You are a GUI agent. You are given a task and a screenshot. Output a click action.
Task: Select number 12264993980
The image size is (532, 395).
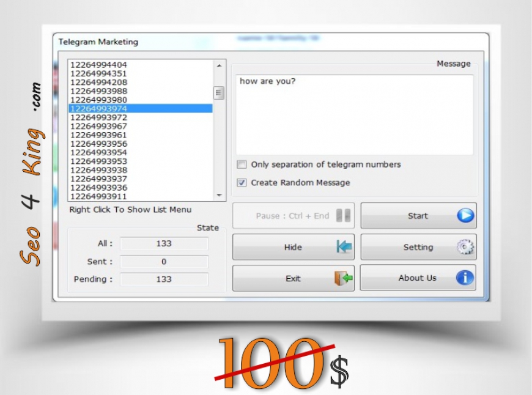point(141,100)
